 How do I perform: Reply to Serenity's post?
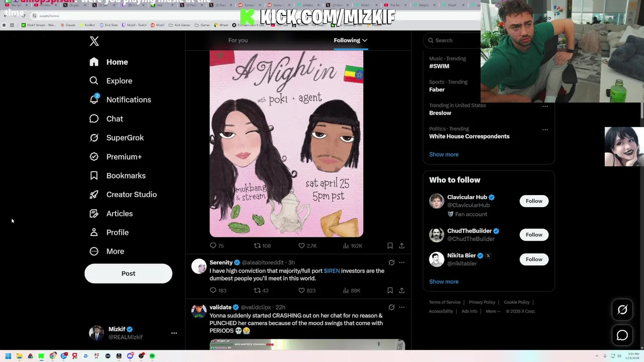(x=218, y=291)
